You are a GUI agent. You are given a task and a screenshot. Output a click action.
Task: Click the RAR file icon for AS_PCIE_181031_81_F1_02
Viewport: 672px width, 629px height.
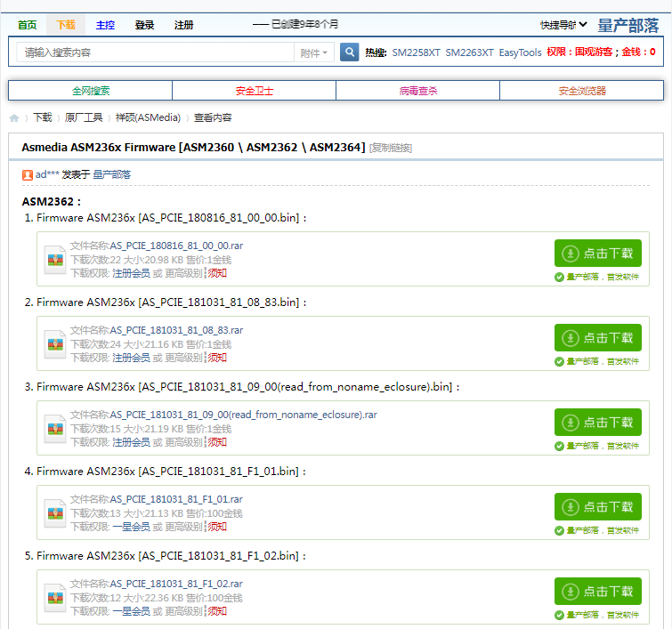click(56, 597)
